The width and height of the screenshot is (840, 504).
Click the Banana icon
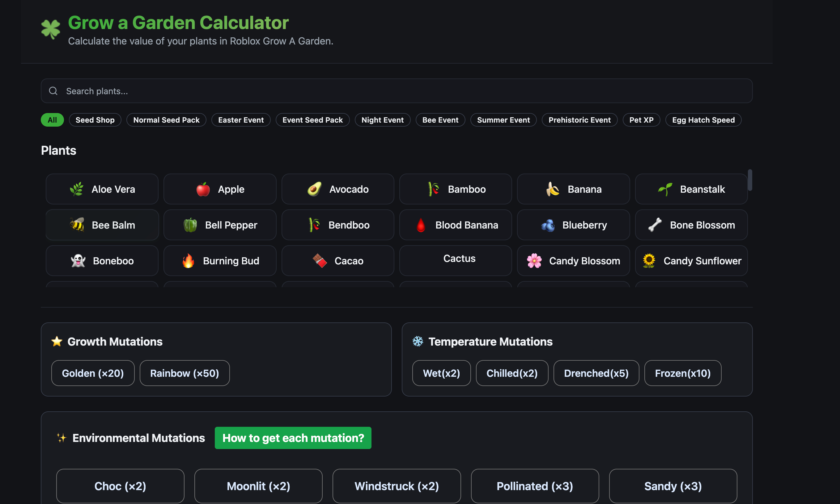point(553,189)
